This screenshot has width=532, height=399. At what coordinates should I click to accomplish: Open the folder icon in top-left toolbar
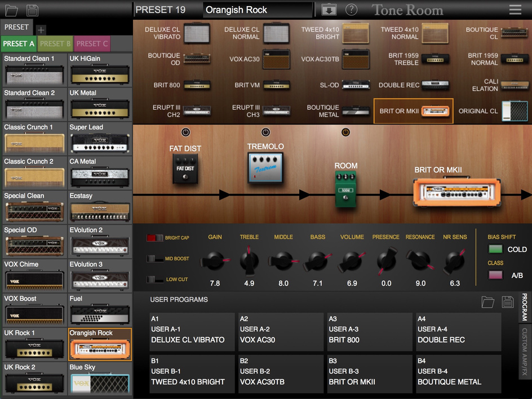click(11, 10)
